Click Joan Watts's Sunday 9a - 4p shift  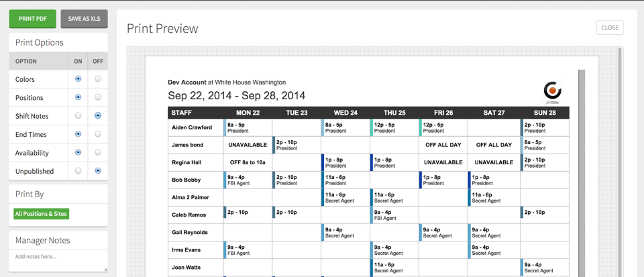[545, 268]
